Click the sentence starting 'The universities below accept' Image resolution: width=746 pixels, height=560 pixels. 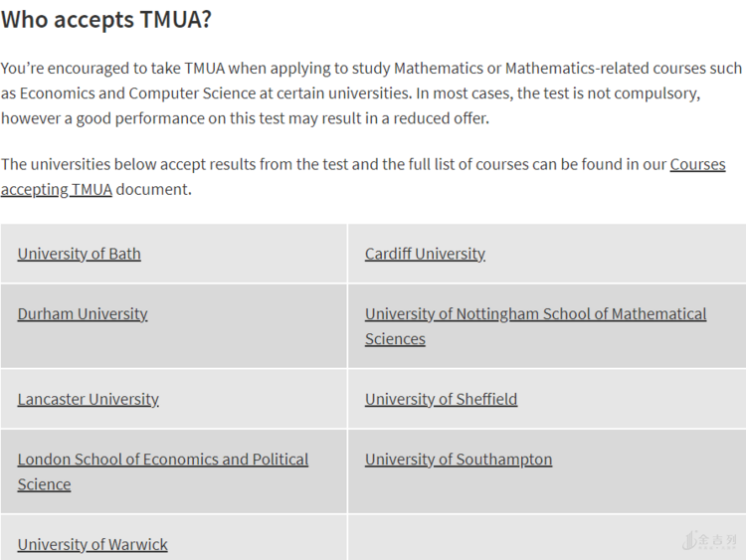pyautogui.click(x=199, y=164)
